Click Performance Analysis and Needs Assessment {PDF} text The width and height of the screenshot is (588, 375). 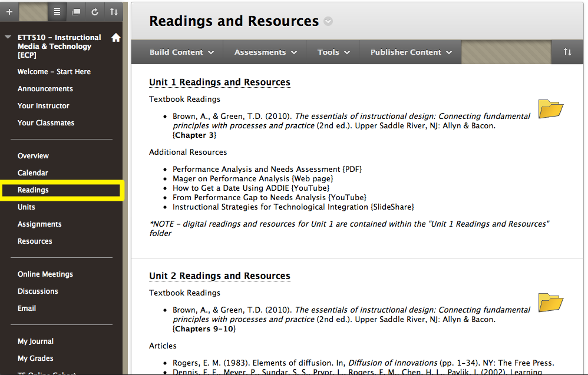(267, 170)
